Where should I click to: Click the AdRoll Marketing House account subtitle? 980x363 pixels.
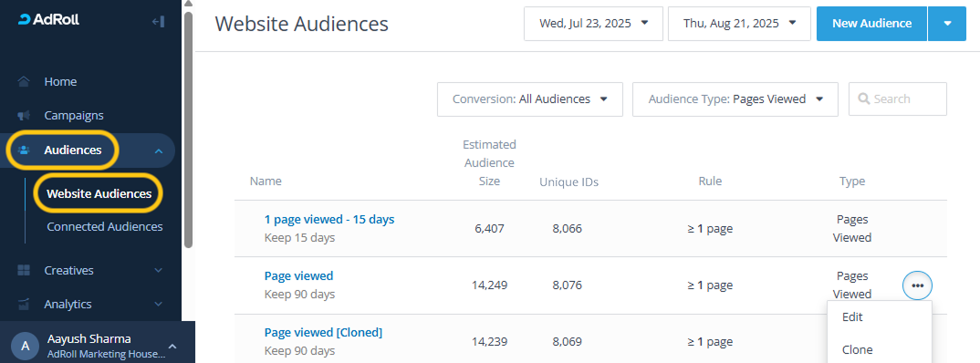106,354
